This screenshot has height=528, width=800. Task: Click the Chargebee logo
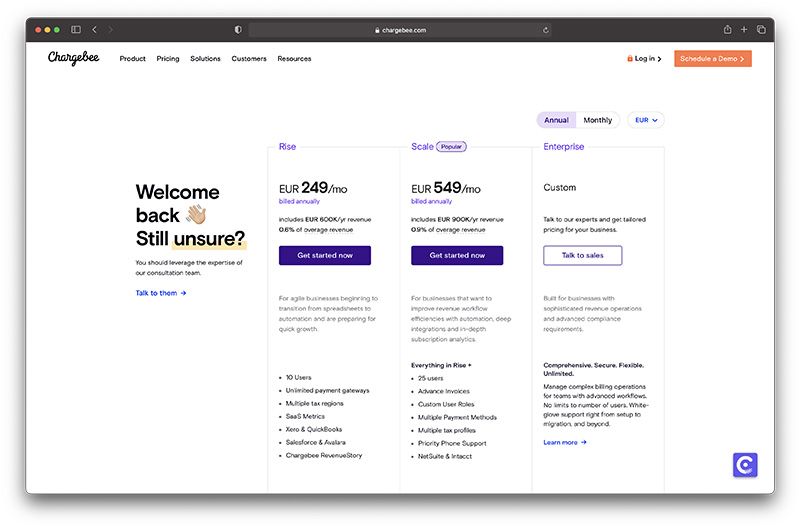click(73, 58)
